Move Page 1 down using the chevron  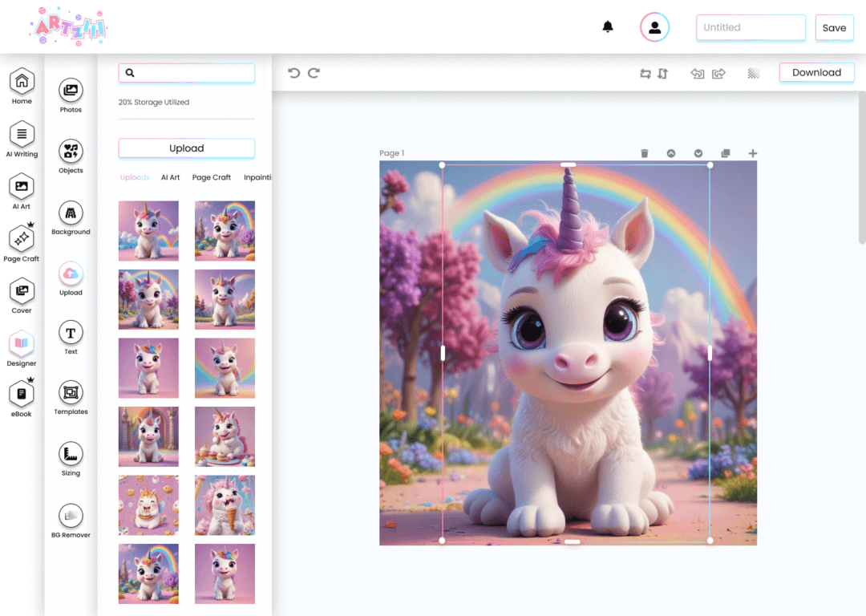(x=698, y=152)
